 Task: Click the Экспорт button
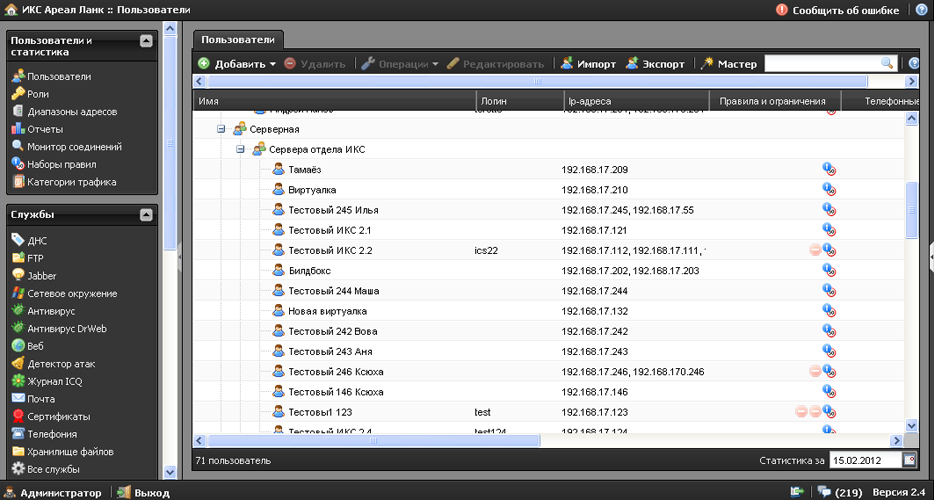[655, 64]
